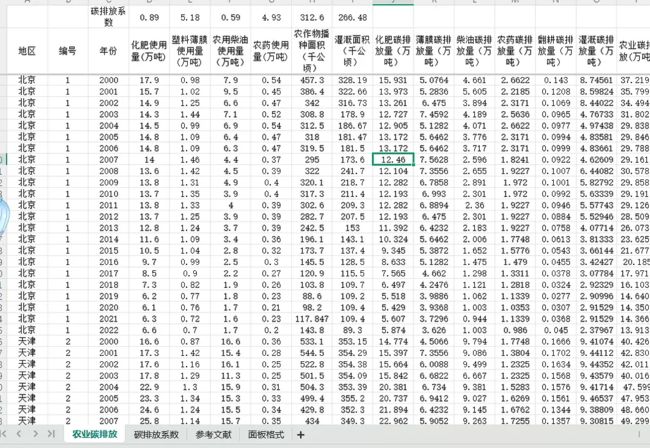Viewport: 650px width, 448px height.
Task: Click the coefficient cell 4.93
Action: [271, 17]
